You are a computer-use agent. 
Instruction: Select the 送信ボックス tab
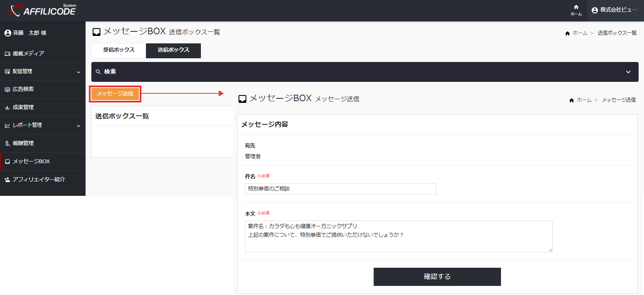[173, 50]
